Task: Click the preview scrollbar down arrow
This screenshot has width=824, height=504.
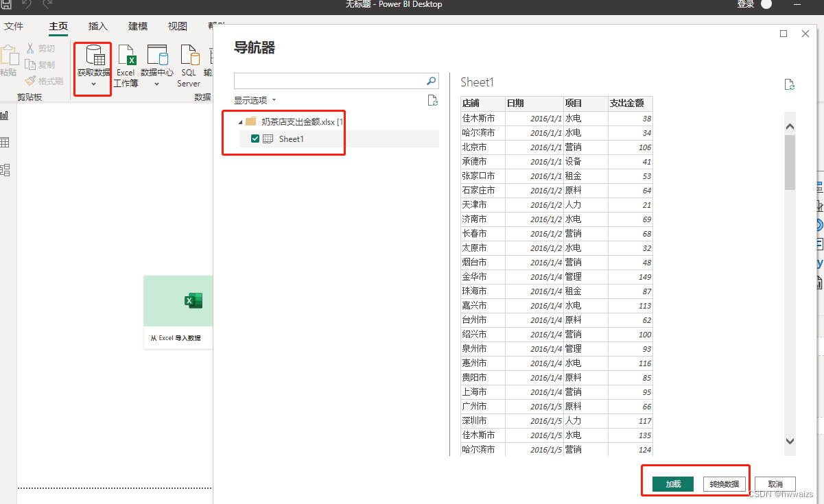Action: [x=790, y=441]
